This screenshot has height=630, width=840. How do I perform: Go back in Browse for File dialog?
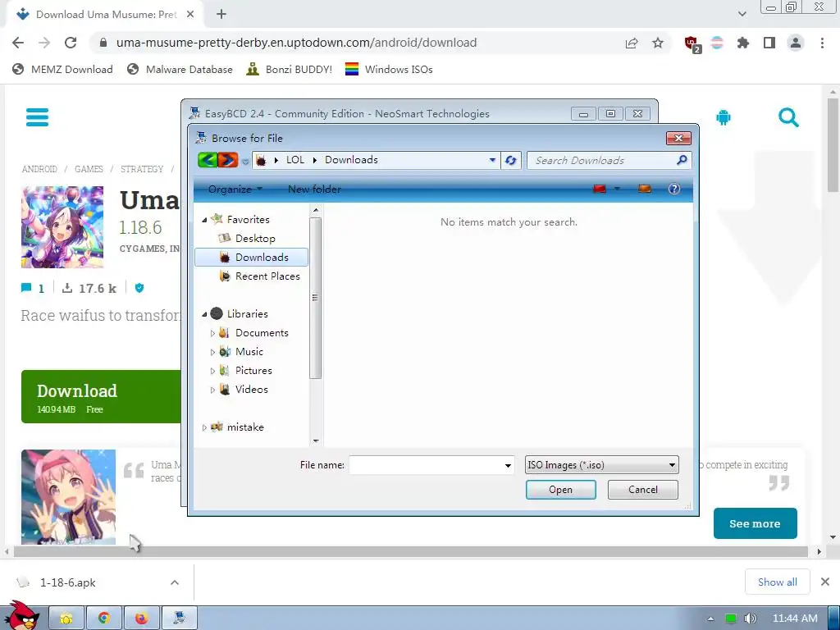208,160
